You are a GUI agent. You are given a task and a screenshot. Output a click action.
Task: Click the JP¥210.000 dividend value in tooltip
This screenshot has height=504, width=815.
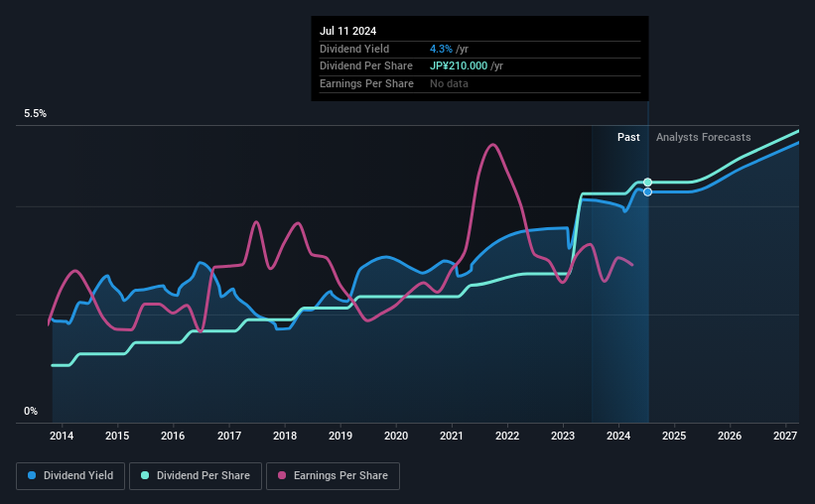click(x=459, y=66)
